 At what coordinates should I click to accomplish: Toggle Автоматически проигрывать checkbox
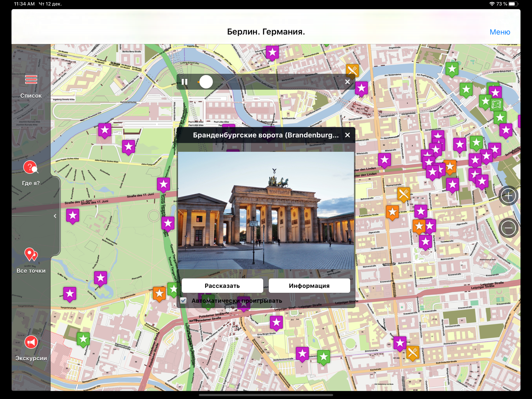[x=183, y=300]
